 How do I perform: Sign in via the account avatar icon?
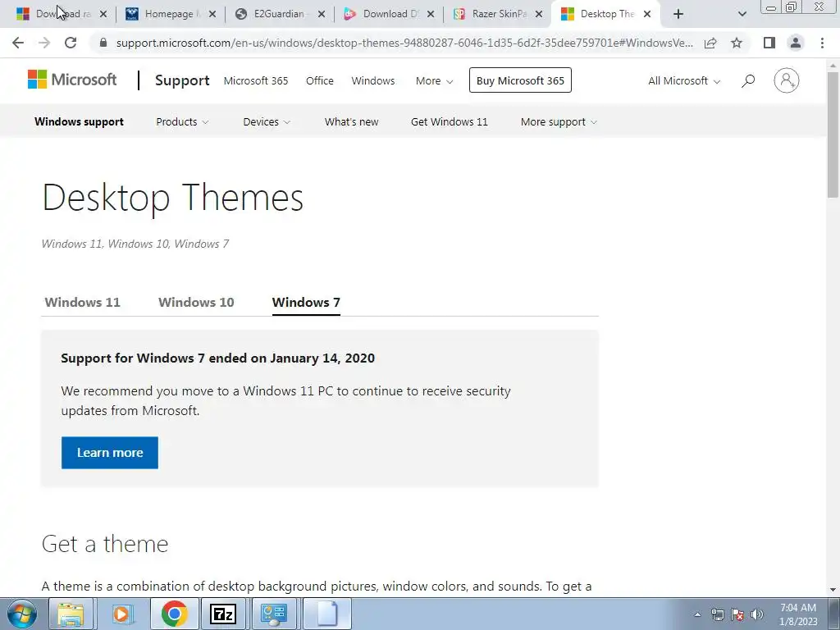pos(787,80)
